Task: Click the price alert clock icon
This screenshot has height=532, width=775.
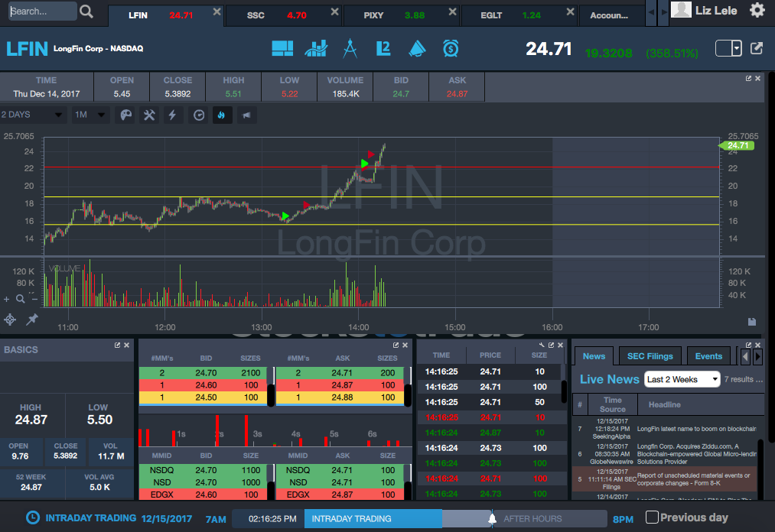Action: tap(451, 48)
